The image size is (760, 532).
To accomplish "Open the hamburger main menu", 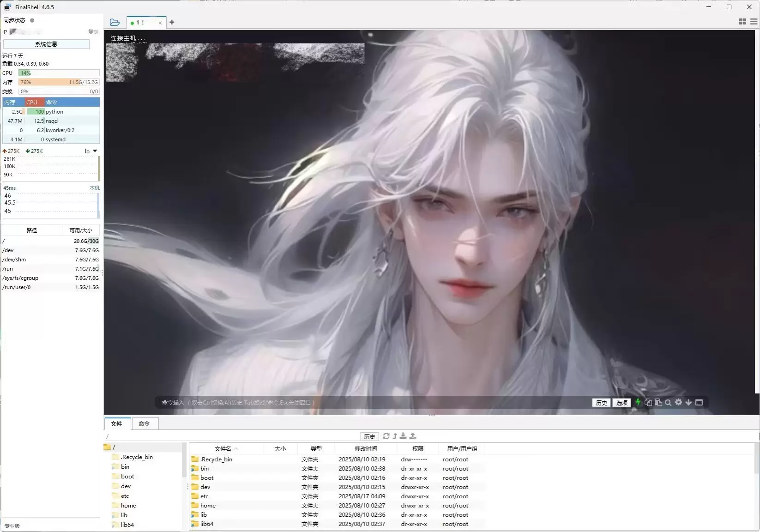I will pos(754,22).
